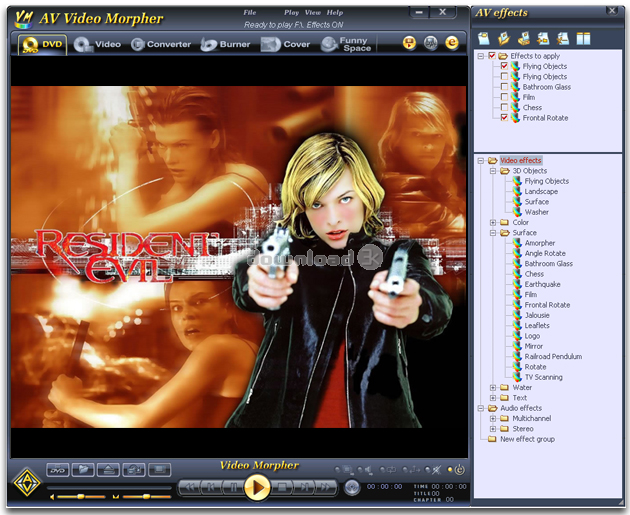Screen dimensions: 630x515
Task: Select the Railroad Pendulum effect
Action: (x=553, y=356)
